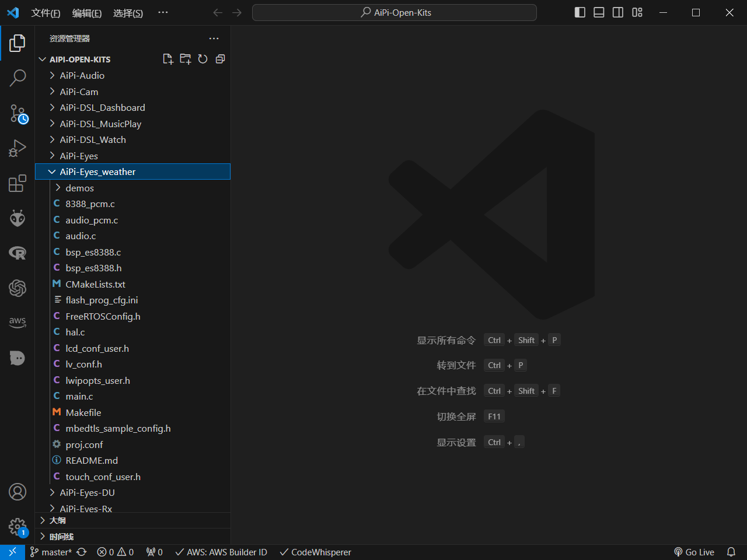Open the ChatGPT extension panel
This screenshot has height=560, width=747.
18,288
